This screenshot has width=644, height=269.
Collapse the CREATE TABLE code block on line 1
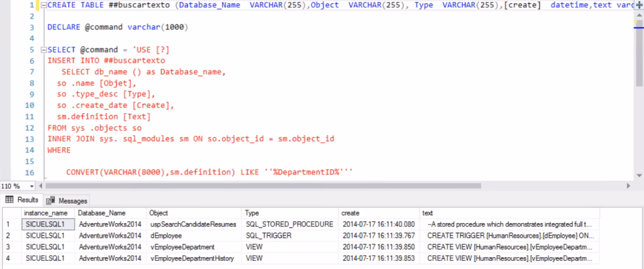(43, 5)
